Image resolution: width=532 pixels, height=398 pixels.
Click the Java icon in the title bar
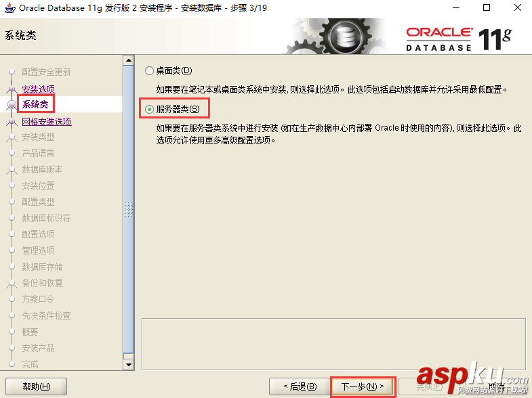tap(10, 8)
